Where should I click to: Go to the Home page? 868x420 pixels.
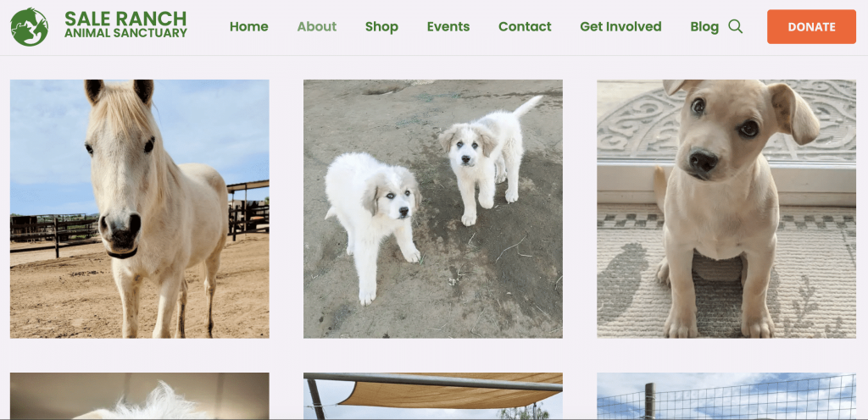249,26
